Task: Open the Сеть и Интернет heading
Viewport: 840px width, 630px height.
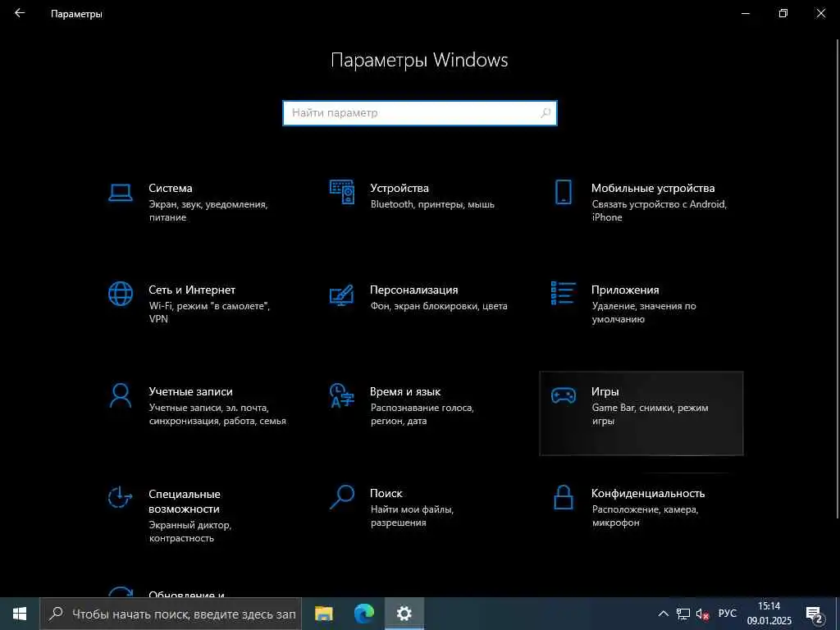Action: point(192,290)
